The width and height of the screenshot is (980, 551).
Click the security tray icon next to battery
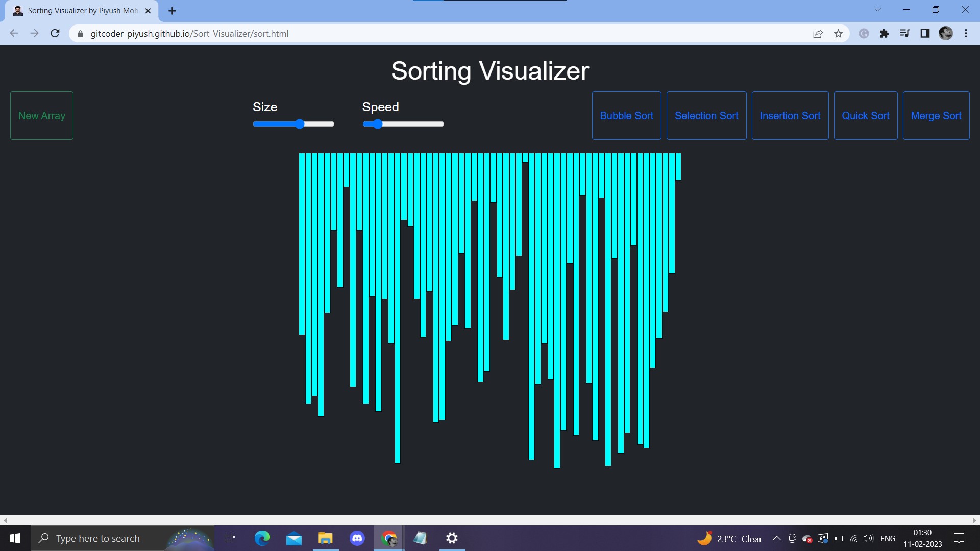(823, 538)
